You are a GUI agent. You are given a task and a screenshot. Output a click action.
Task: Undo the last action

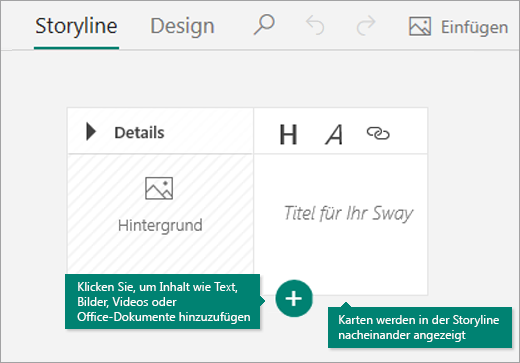pos(315,26)
